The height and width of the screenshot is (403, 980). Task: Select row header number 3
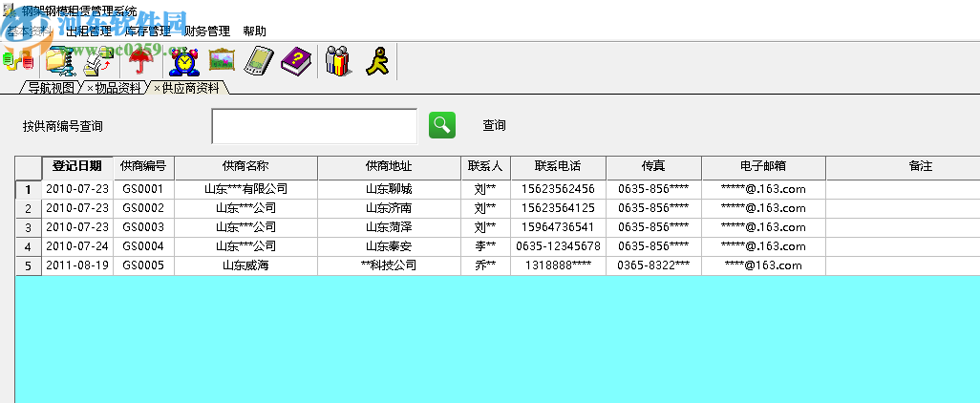pos(28,227)
